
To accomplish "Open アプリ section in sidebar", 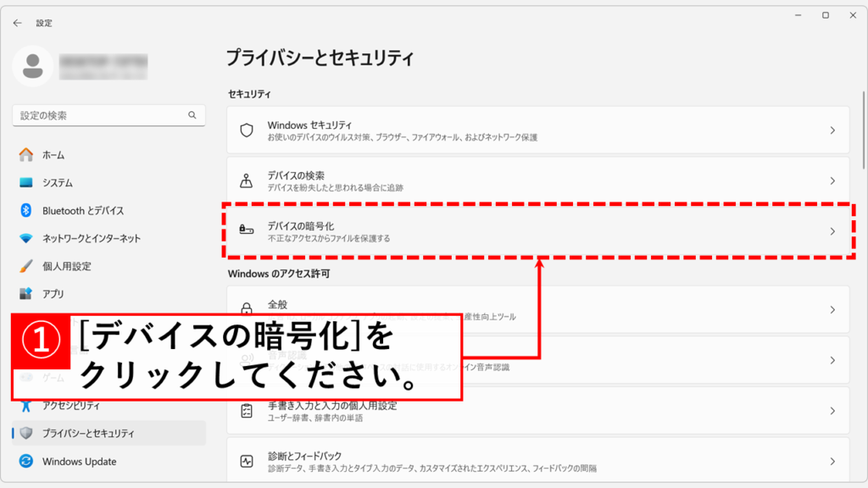I will 53,294.
